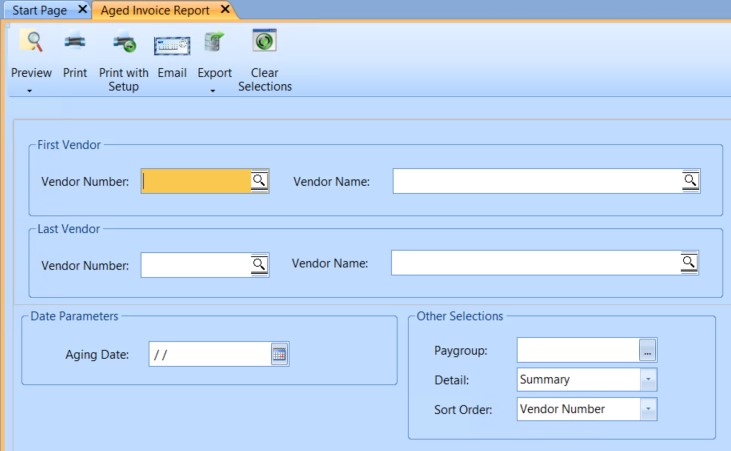Expand the Export dropdown arrow
The height and width of the screenshot is (451, 731).
(x=214, y=90)
